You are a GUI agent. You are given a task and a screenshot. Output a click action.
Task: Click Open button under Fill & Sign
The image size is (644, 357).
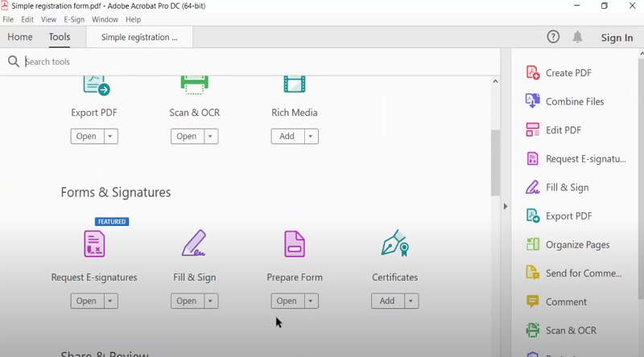click(x=187, y=301)
